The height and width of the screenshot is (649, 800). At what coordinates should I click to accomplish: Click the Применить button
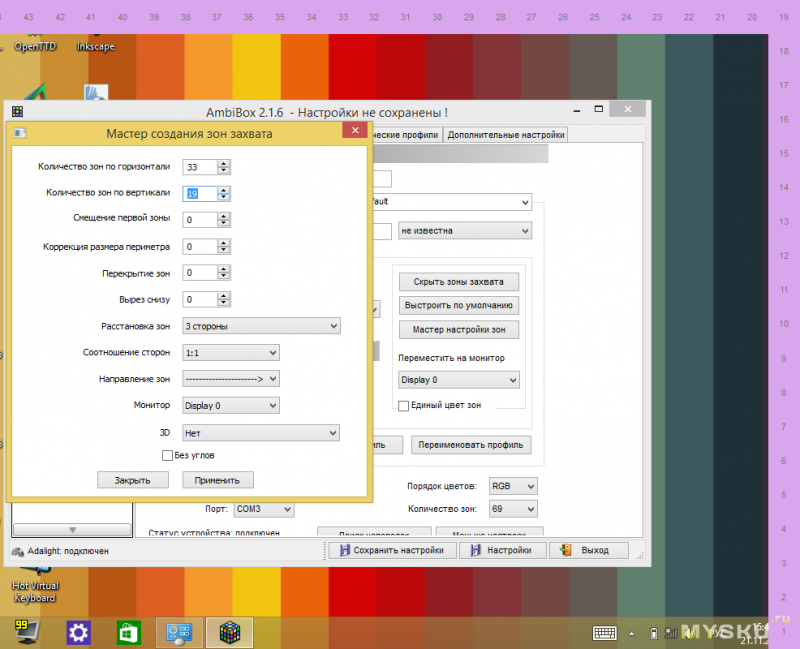pyautogui.click(x=218, y=480)
